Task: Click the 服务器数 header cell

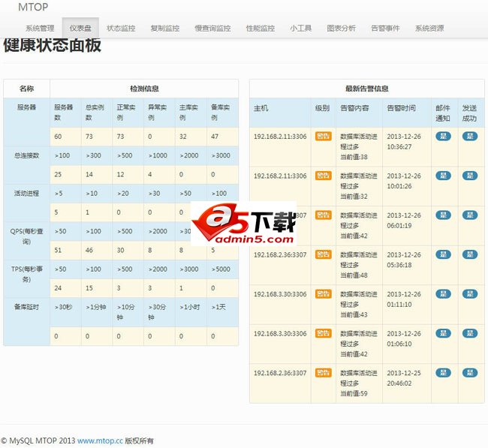Action: click(x=64, y=113)
